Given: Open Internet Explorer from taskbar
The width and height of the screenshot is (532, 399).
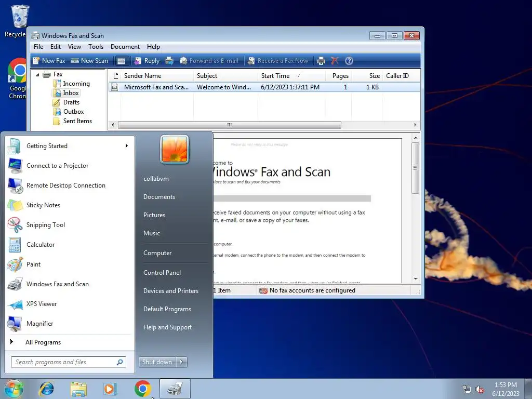Looking at the screenshot, I should (46, 389).
